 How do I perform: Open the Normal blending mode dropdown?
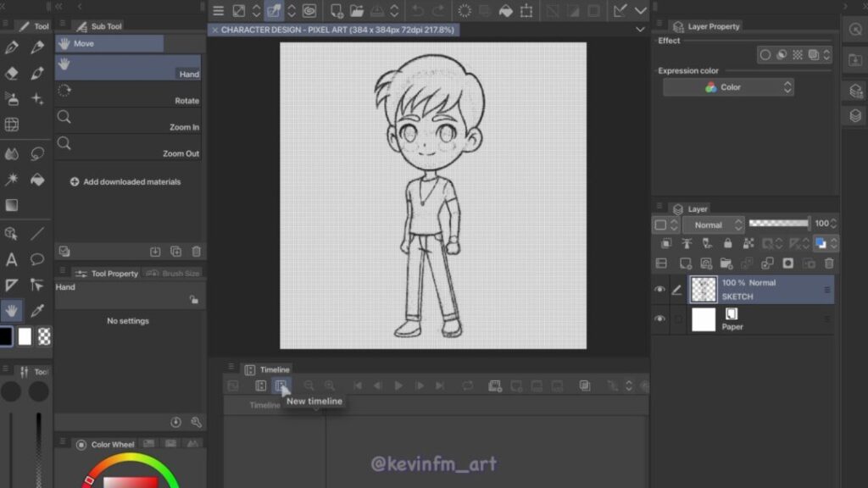point(713,225)
